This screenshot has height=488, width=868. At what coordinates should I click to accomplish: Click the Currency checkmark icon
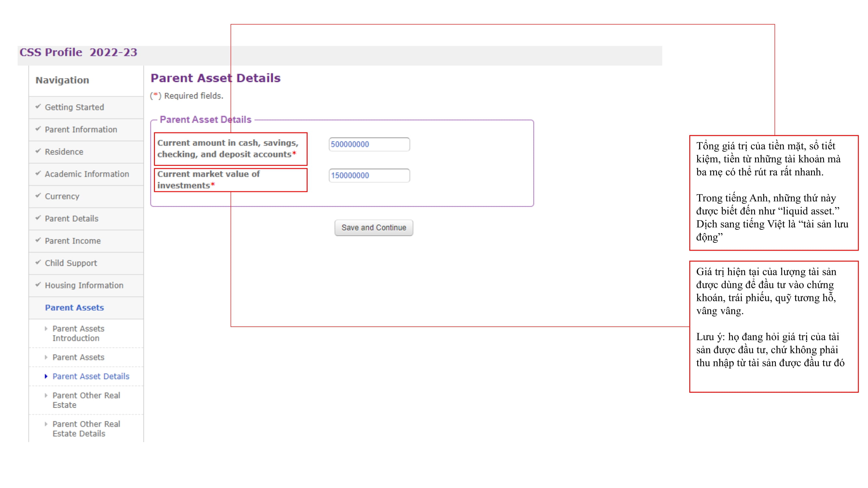pos(38,195)
